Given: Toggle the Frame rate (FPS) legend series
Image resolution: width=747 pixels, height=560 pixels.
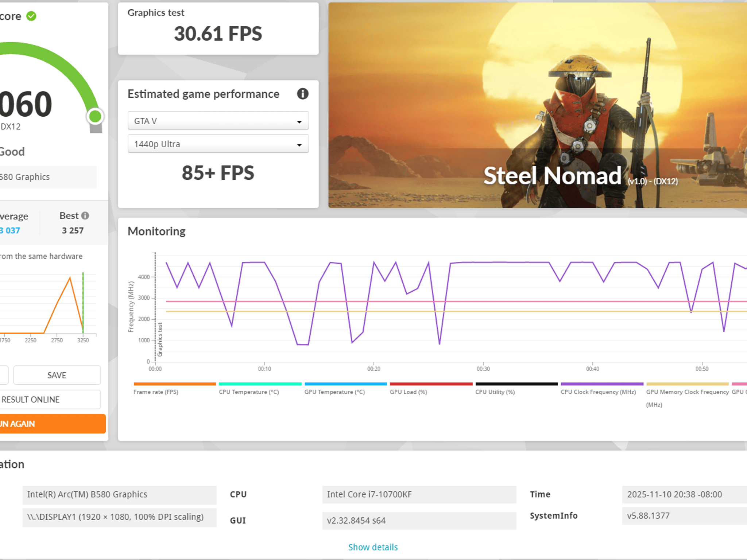Looking at the screenshot, I should point(156,392).
